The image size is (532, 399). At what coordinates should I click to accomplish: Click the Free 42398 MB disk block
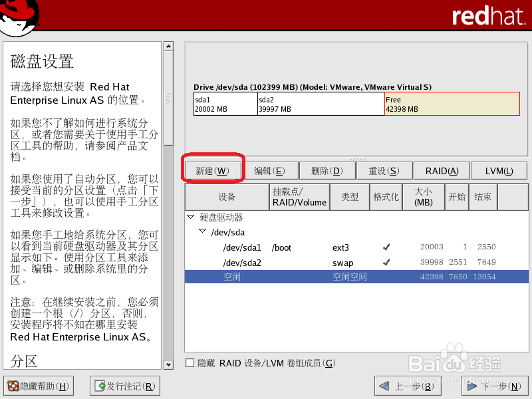[452, 104]
